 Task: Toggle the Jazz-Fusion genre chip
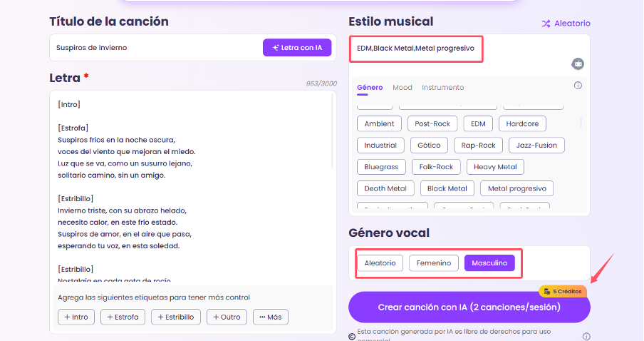(x=536, y=146)
